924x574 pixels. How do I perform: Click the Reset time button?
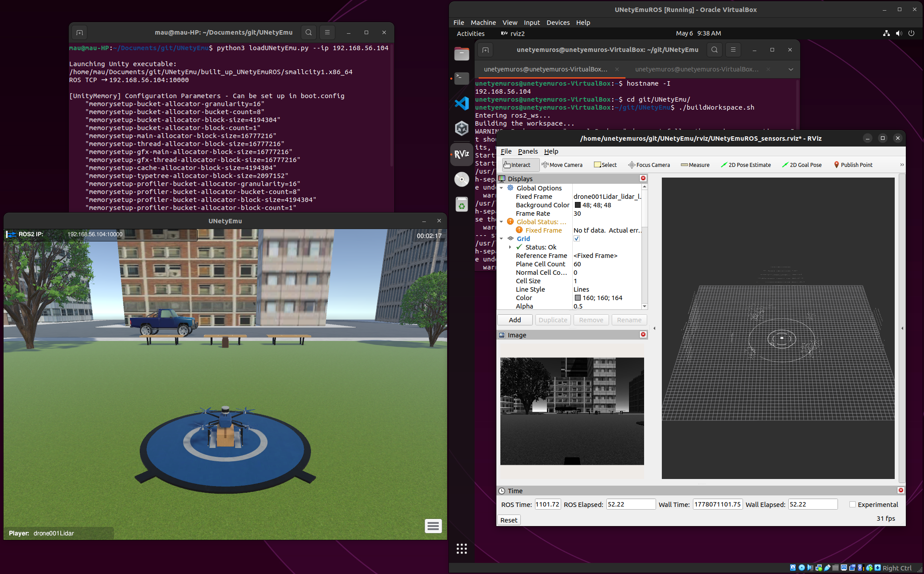[x=509, y=520]
